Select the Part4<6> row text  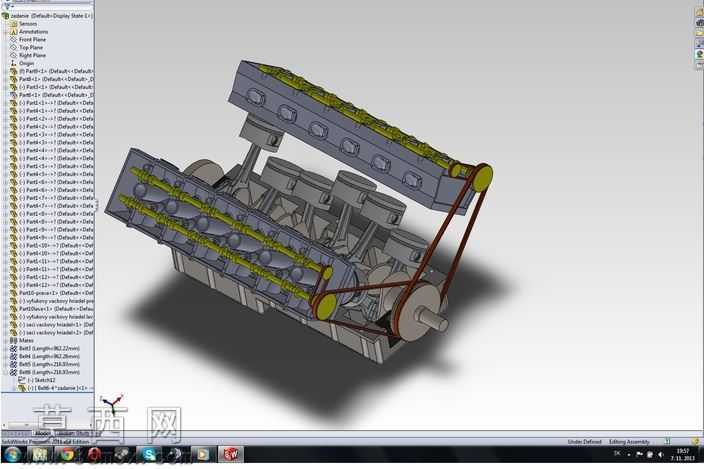point(56,190)
